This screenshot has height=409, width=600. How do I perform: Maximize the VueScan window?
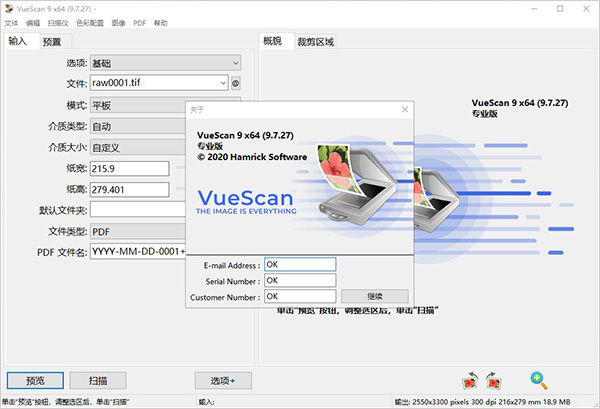[x=560, y=8]
